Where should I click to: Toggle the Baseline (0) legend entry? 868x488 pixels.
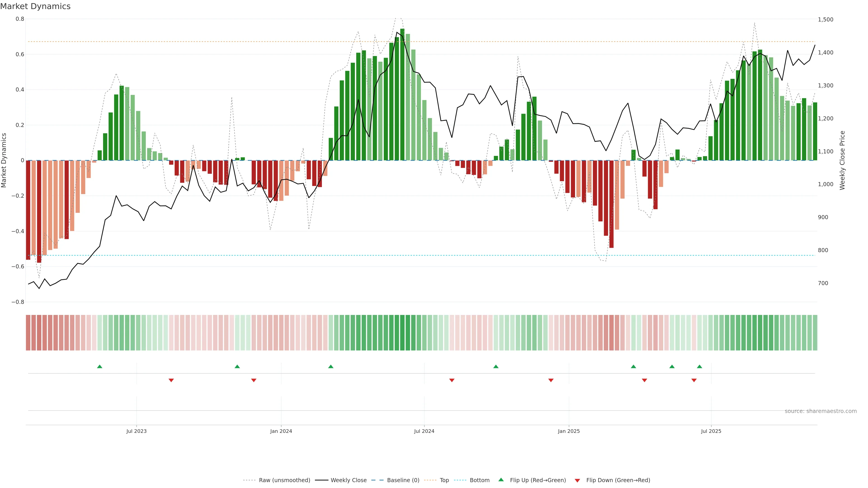tap(403, 480)
